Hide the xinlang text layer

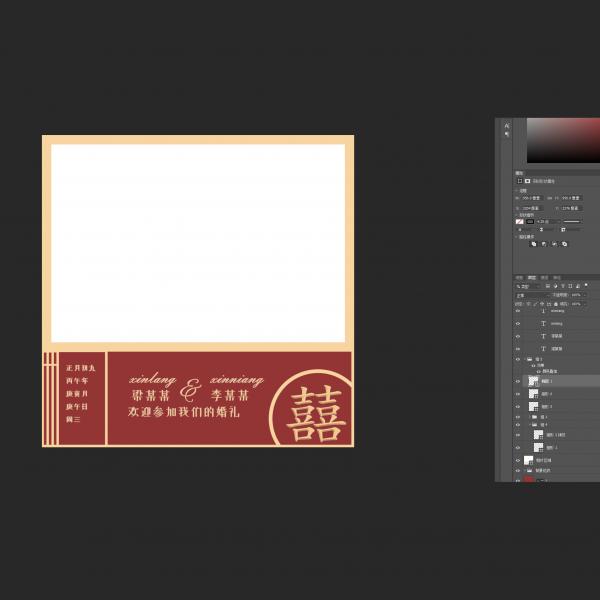(518, 324)
